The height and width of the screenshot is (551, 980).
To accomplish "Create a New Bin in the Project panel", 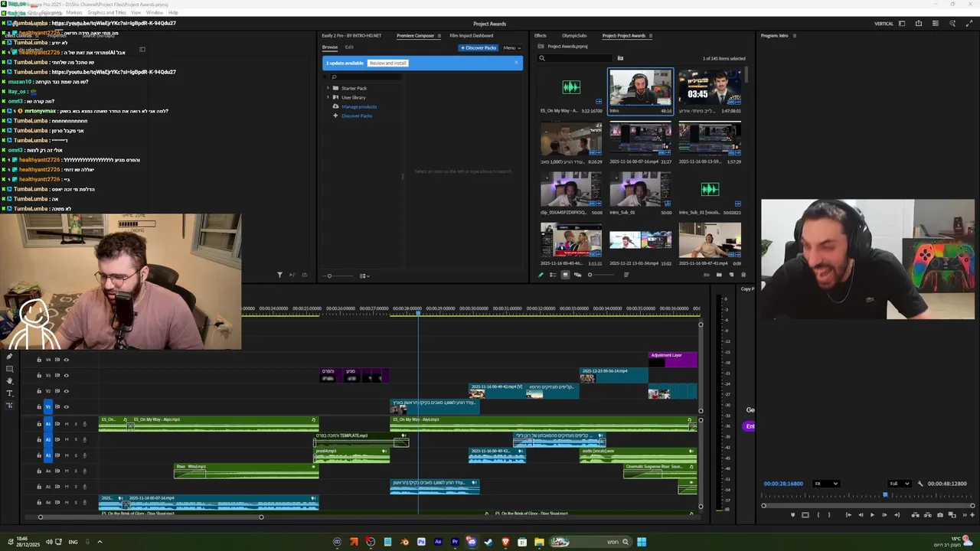I will click(719, 275).
